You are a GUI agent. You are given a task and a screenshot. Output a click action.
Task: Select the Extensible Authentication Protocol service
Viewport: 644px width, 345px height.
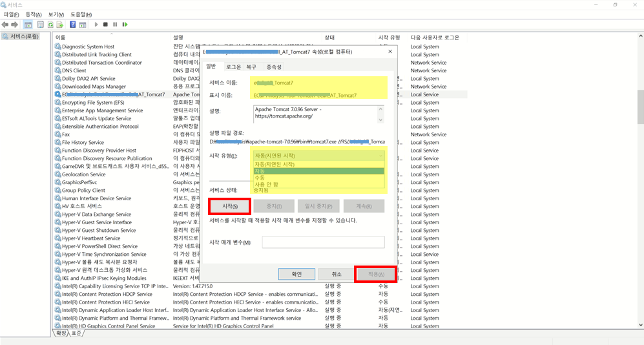100,126
